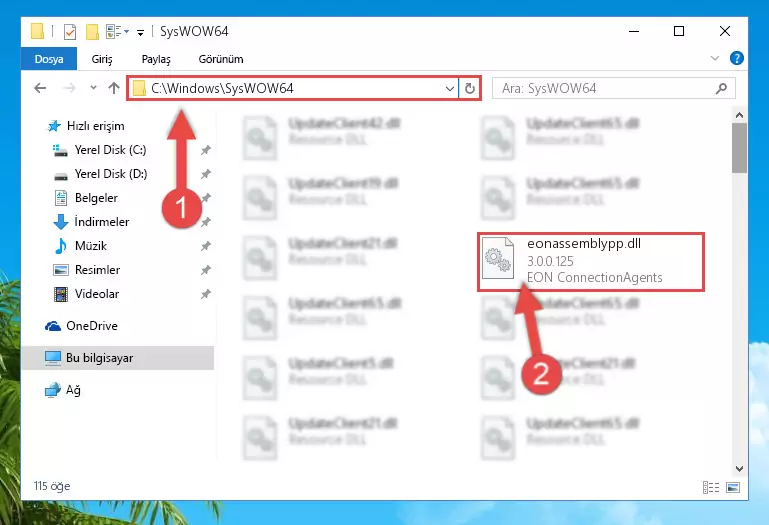Open the quick access view options icon
Image resolution: width=769 pixels, height=525 pixels.
click(x=117, y=32)
